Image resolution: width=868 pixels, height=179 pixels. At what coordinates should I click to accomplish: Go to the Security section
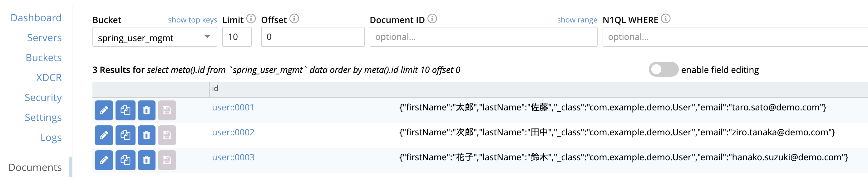point(43,98)
